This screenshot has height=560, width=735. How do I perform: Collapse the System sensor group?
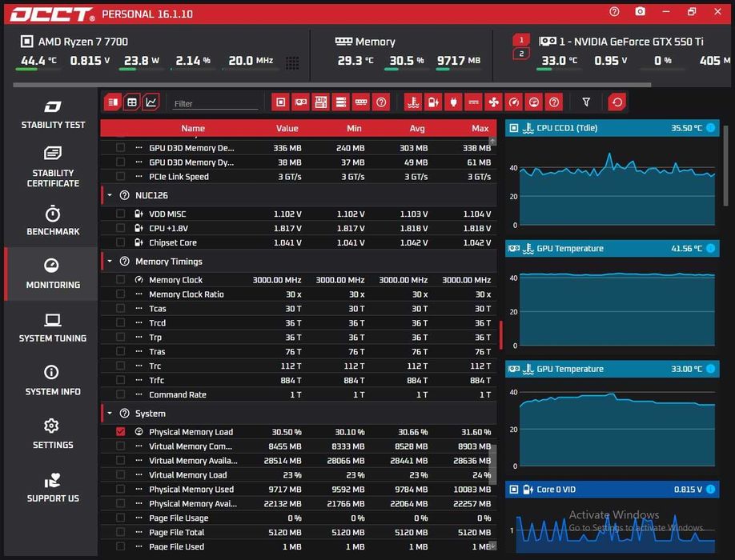[110, 414]
